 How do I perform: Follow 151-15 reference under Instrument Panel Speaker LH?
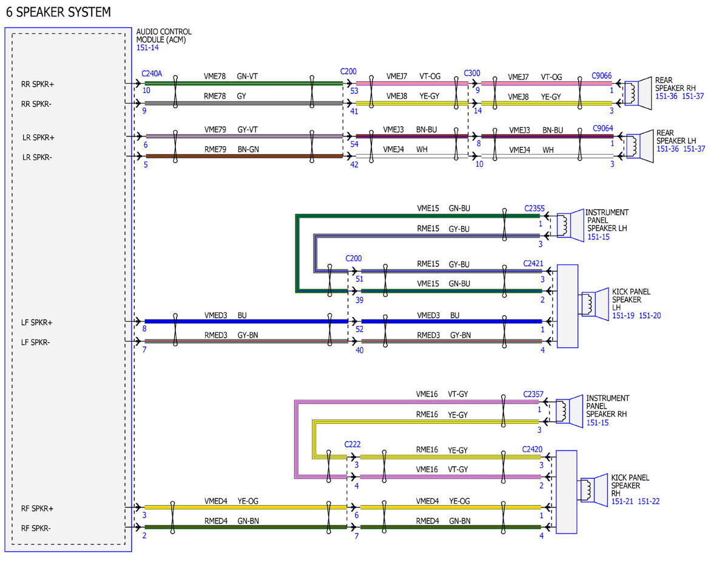tap(599, 236)
